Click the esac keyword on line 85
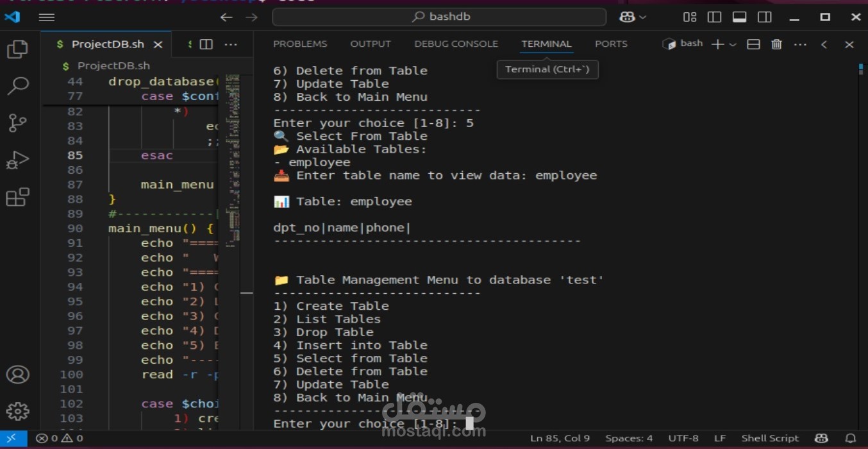Screen dimensions: 868x449 point(157,155)
